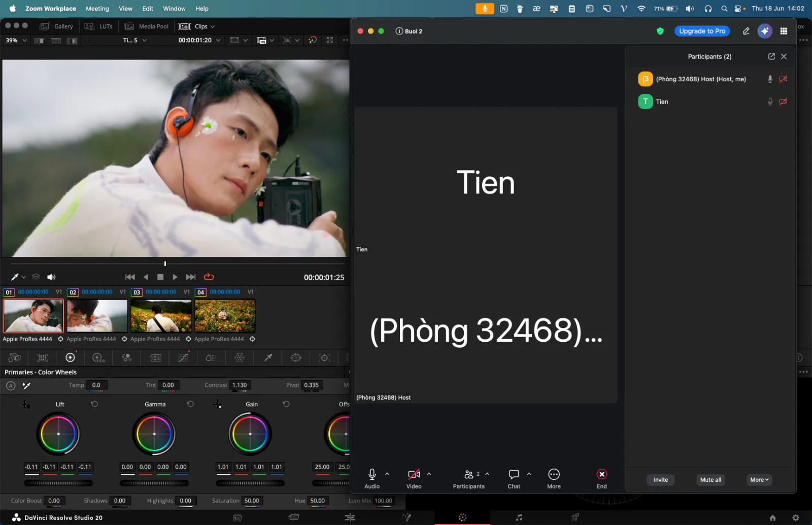Viewport: 812px width, 525px height.
Task: Reset the Lift color wheel
Action: tap(94, 404)
